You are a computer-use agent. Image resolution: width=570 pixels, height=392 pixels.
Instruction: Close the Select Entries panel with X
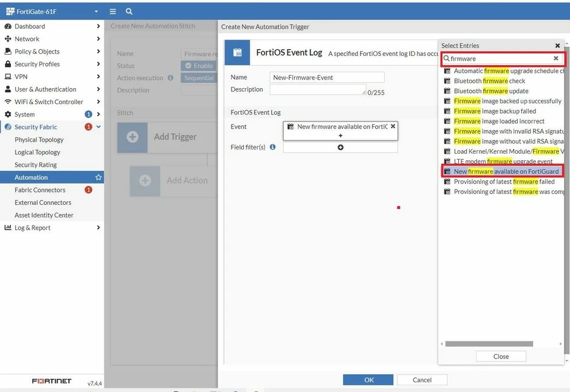[557, 46]
